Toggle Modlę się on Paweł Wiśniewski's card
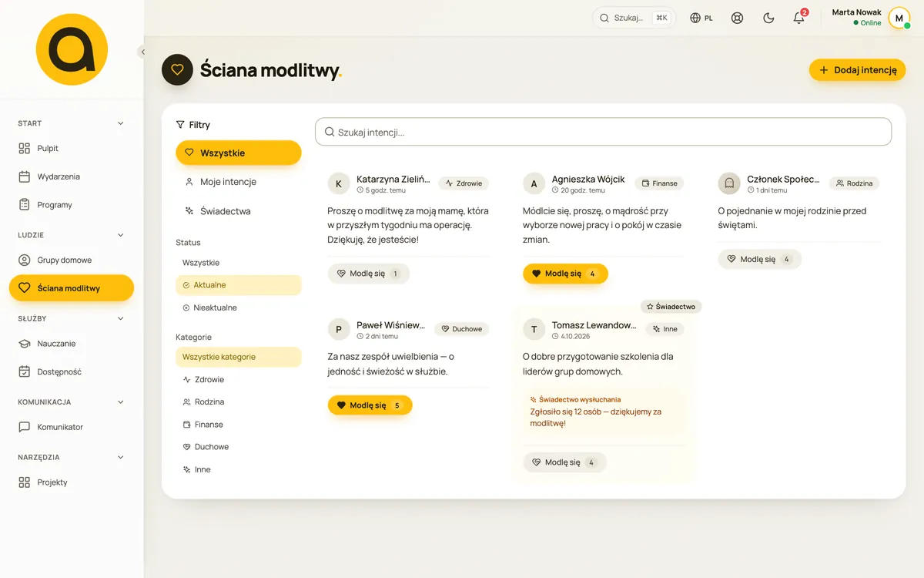 point(370,405)
